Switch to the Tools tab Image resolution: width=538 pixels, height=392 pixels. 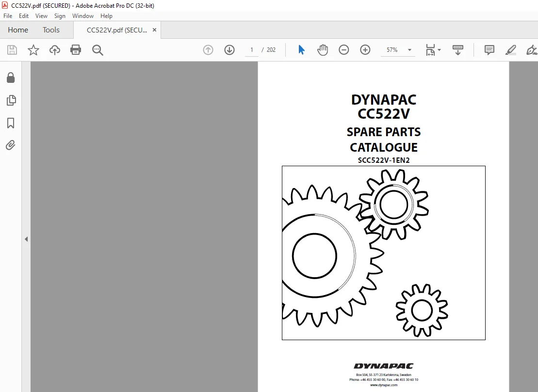[x=51, y=30]
